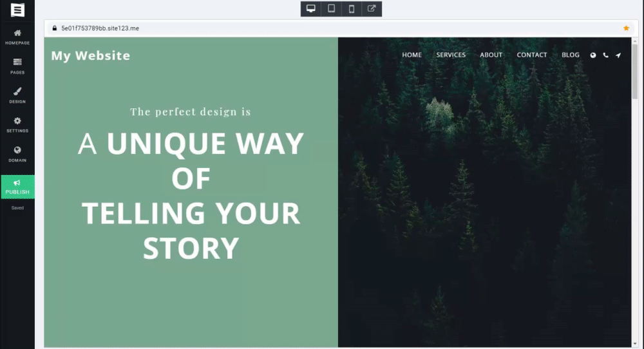Go to the BLOG nav menu item
This screenshot has height=349, width=644.
571,55
